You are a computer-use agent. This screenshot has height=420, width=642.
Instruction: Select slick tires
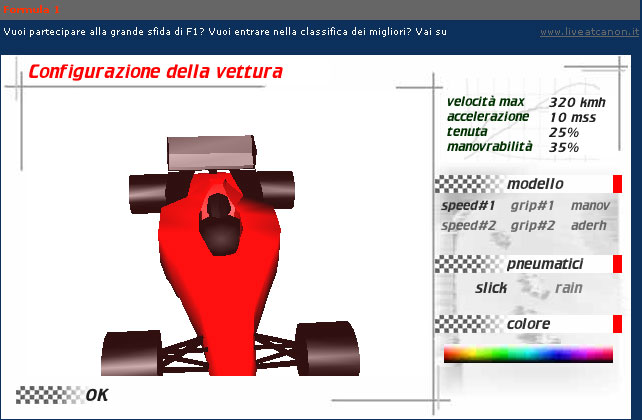(x=491, y=288)
